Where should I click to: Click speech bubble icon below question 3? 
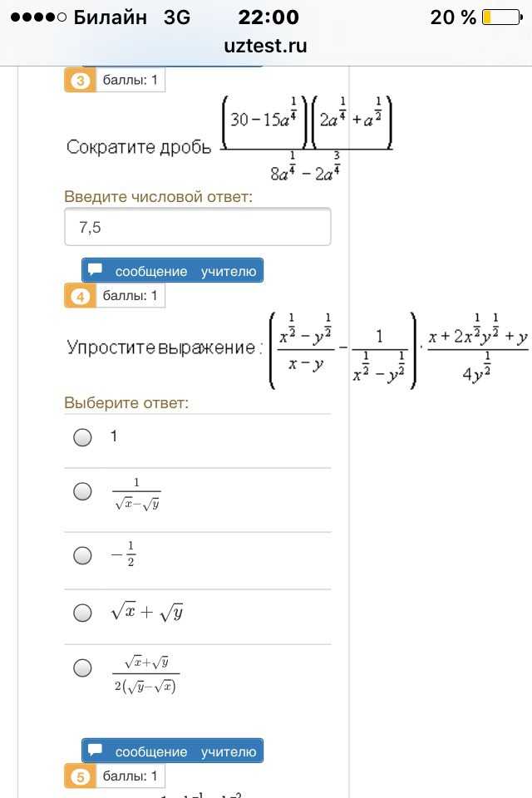tap(95, 270)
